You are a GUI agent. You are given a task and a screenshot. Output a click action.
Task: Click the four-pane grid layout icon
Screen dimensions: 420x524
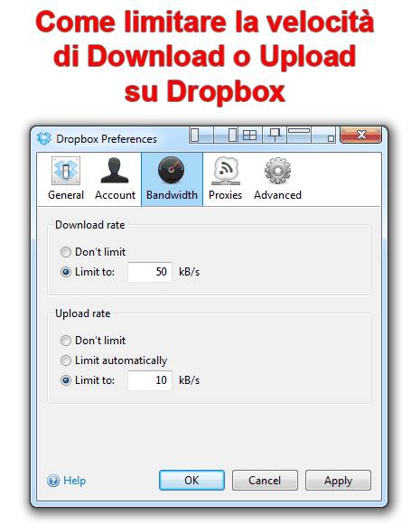coord(250,136)
